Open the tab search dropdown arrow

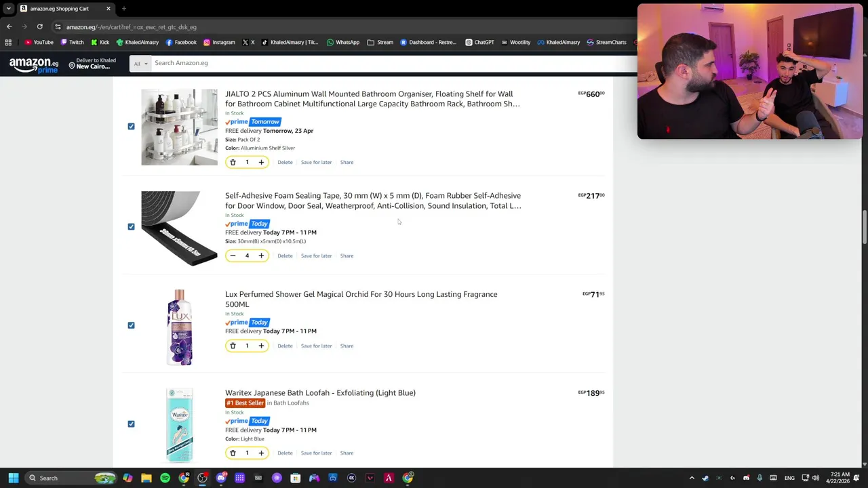click(x=9, y=8)
